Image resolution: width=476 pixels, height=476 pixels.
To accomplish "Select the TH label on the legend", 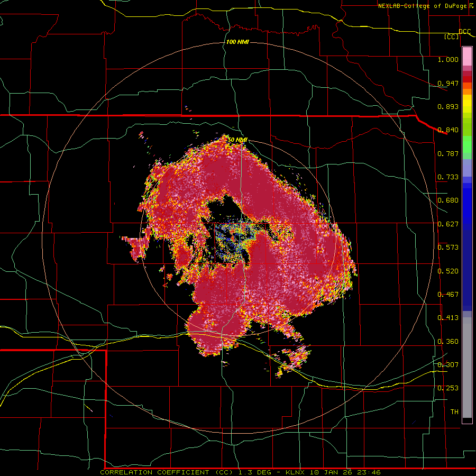I will tap(454, 412).
